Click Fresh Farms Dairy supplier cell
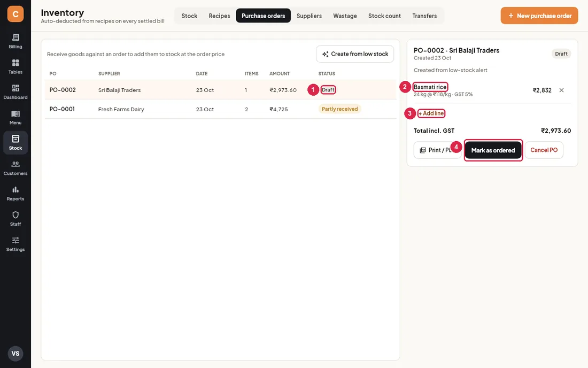 click(x=121, y=109)
